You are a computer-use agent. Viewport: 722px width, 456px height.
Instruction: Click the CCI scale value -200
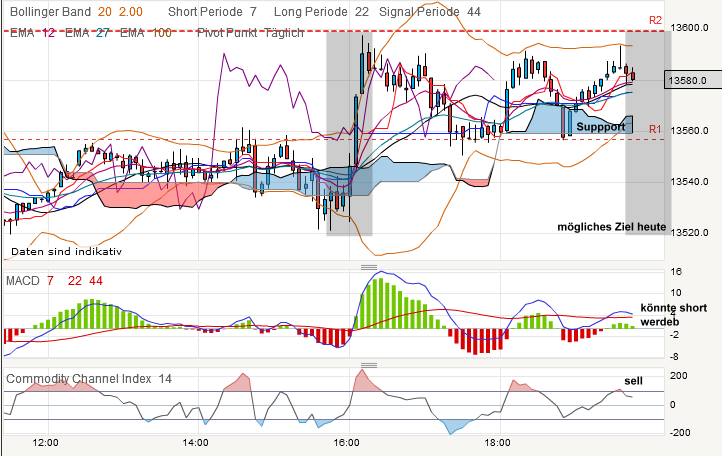679,433
